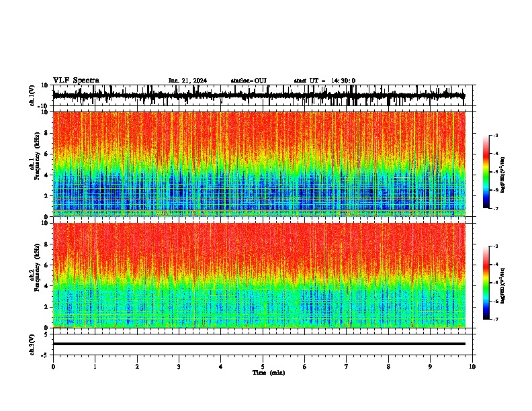Image resolution: width=532 pixels, height=411 pixels.
Task: Click the 'ch.3(V)' axis label
Action: (32, 345)
